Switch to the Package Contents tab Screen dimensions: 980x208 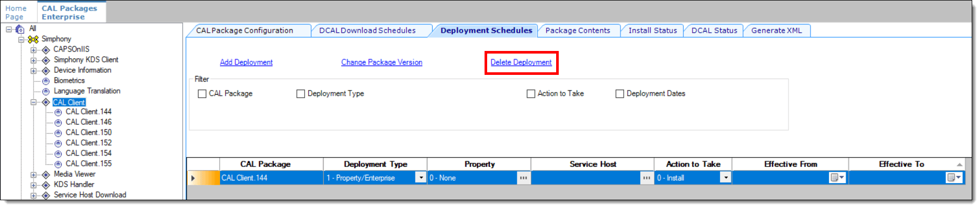(577, 31)
